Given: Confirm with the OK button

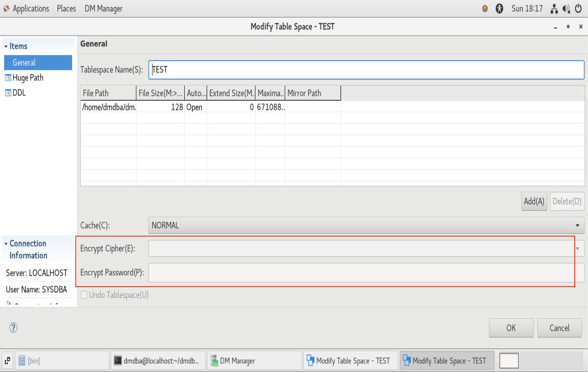Looking at the screenshot, I should (511, 328).
